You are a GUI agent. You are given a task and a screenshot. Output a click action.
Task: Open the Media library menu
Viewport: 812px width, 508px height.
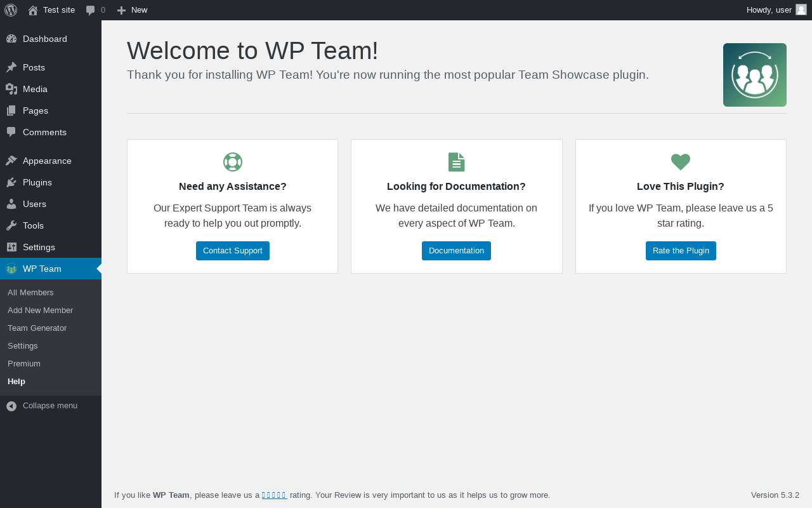[51, 89]
